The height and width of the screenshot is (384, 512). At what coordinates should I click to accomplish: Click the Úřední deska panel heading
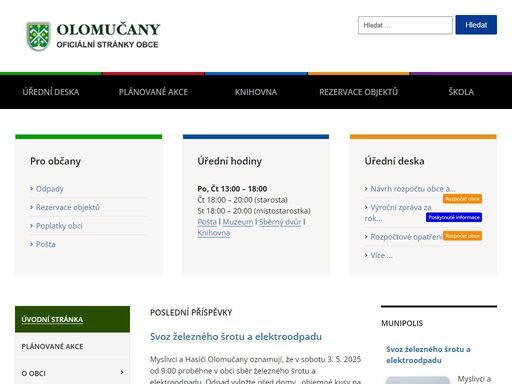coord(394,161)
